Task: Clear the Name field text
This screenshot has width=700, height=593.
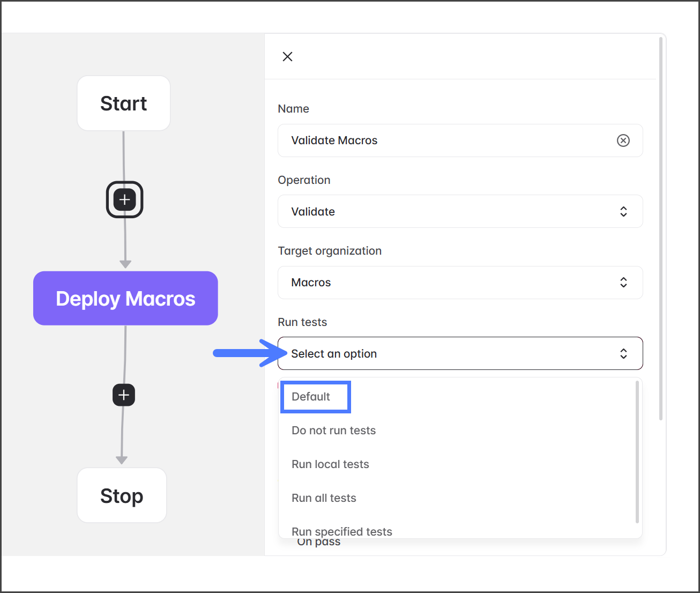Action: tap(623, 140)
